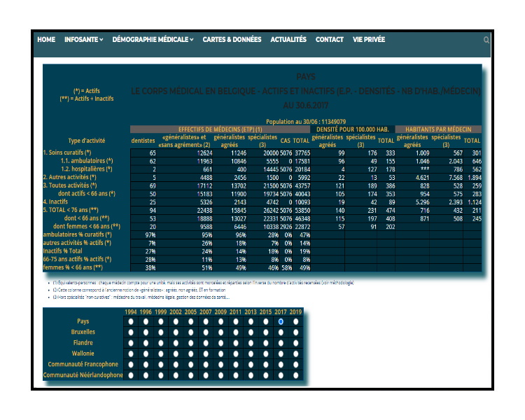The image size is (525, 420).
Task: Click value 37765 in Soins curatifs row
Action: click(302, 153)
